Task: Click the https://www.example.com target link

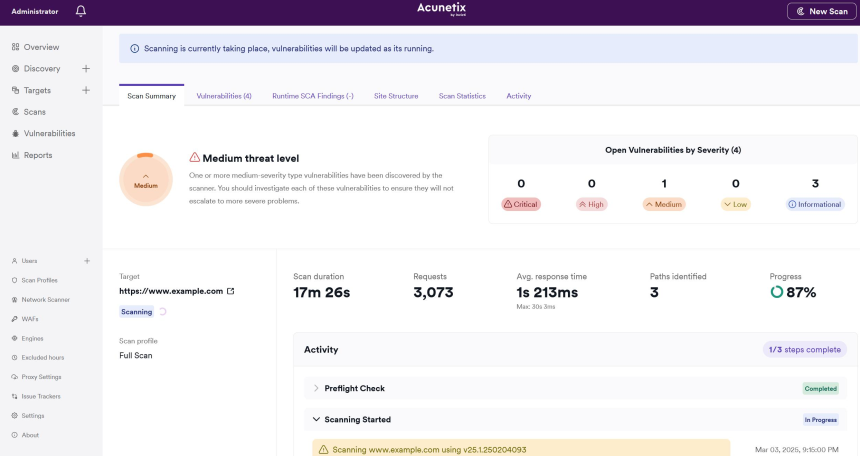Action: click(171, 291)
